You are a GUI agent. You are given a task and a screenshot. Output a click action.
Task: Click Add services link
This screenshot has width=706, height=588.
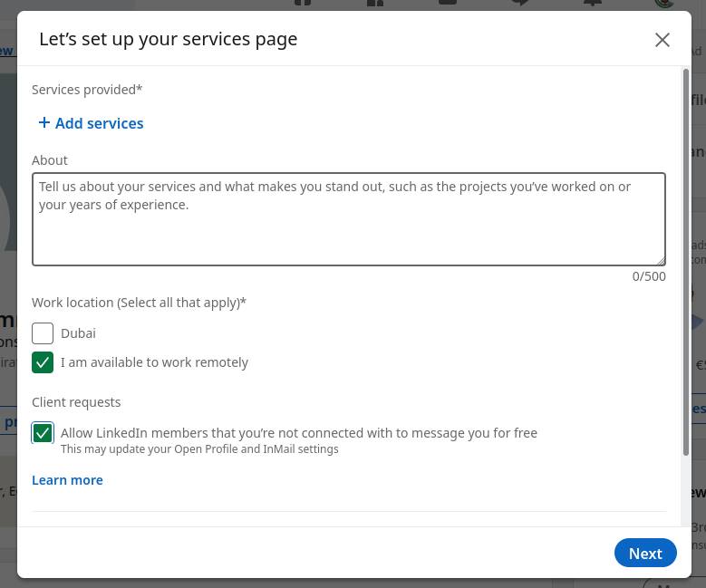coord(91,123)
